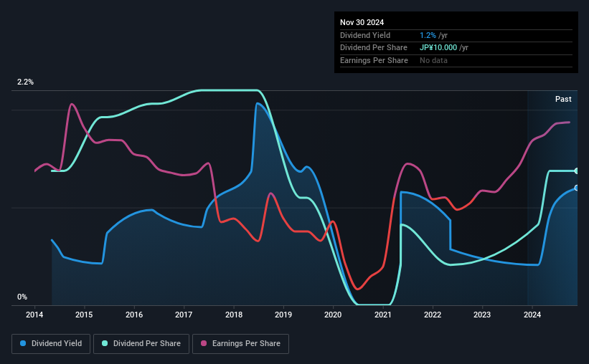
Task: Toggle the Dividend Per Share legend button
Action: [x=141, y=344]
